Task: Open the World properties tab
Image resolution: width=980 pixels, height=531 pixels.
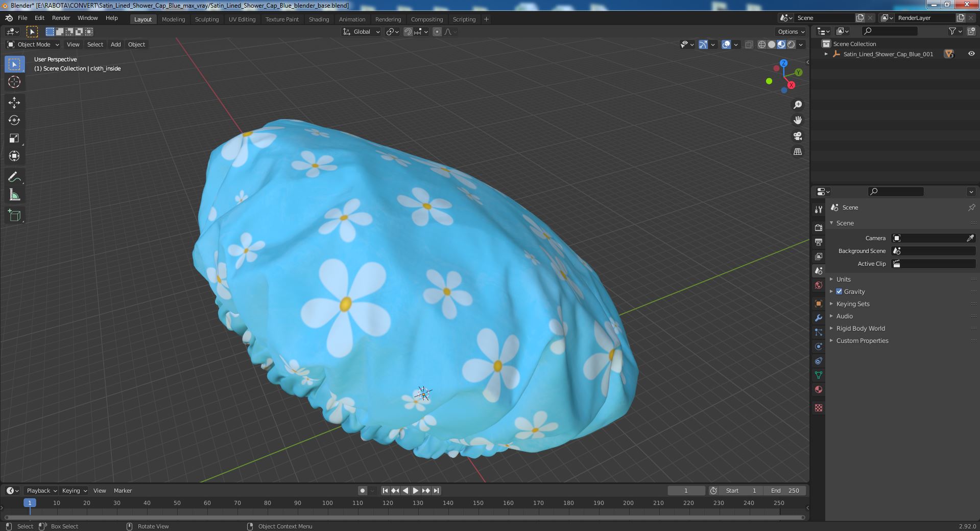Action: tap(819, 285)
